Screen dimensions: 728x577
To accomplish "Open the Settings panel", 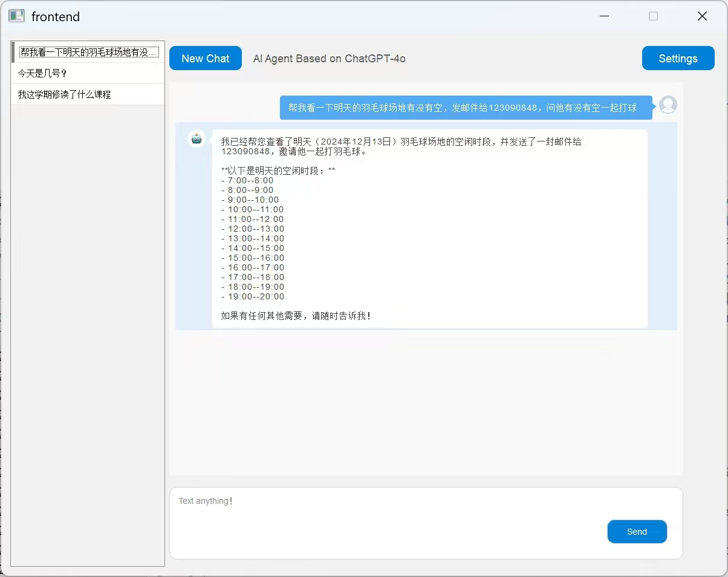I will (678, 59).
